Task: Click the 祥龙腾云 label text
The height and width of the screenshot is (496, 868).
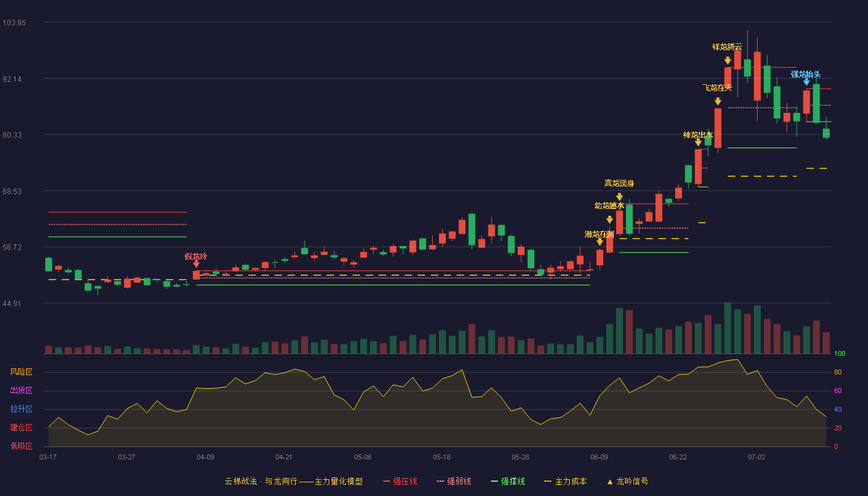Action: coord(727,46)
